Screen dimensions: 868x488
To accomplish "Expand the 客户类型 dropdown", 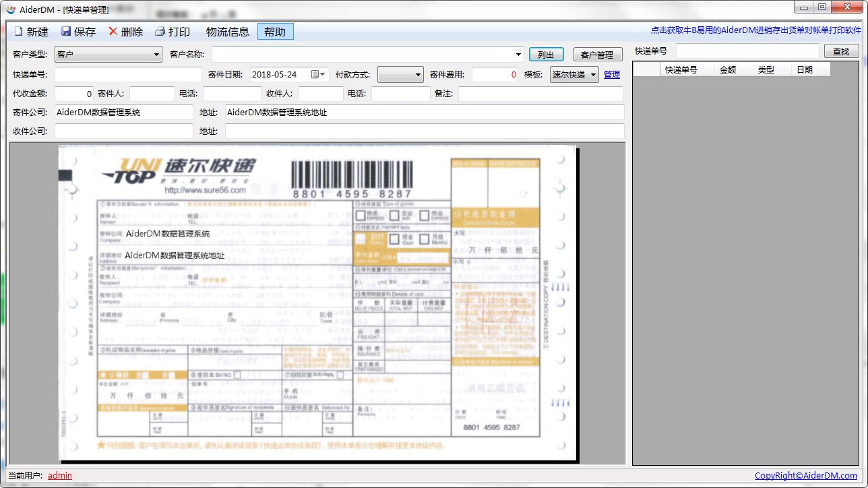I will tap(157, 55).
